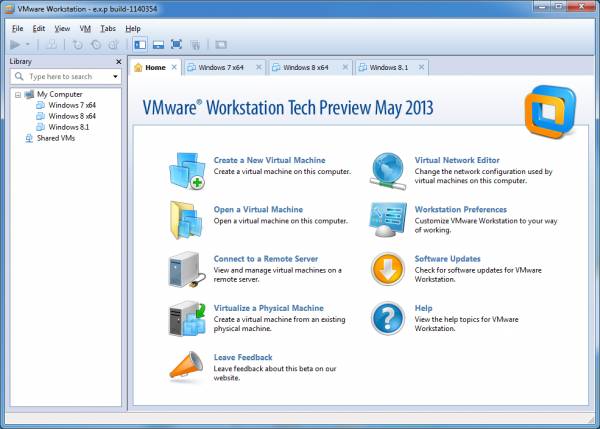
Task: Open the VM menu
Action: (85, 29)
